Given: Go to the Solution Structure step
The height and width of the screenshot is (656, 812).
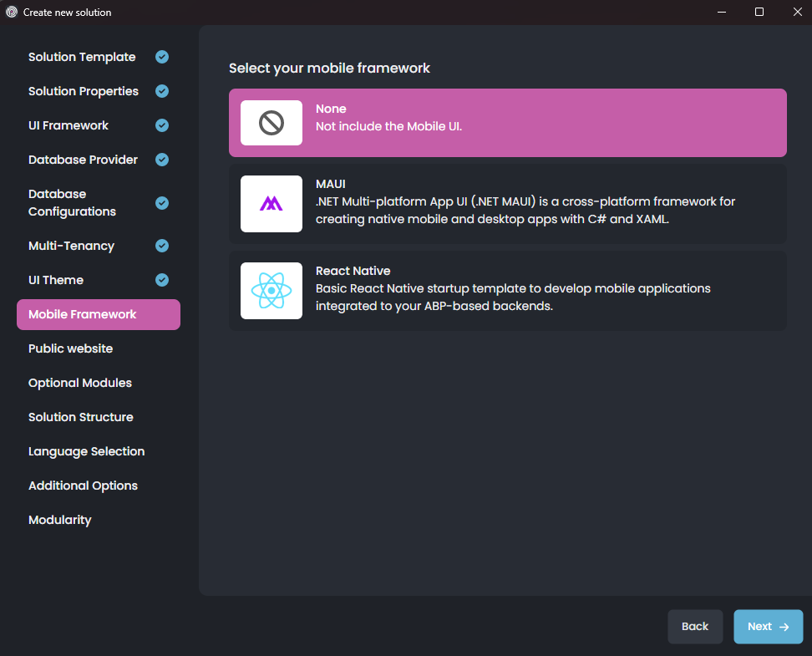Looking at the screenshot, I should [x=80, y=417].
